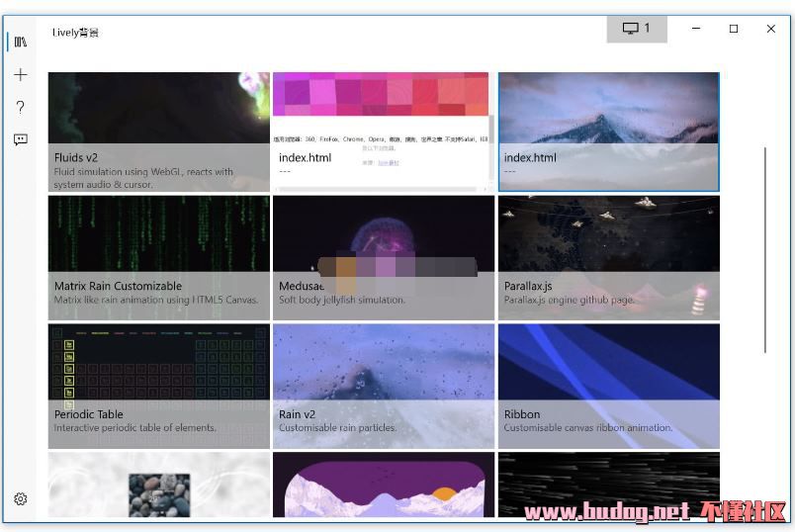Choose the Rain v2 wallpaper
This screenshot has width=795, height=532.
383,386
